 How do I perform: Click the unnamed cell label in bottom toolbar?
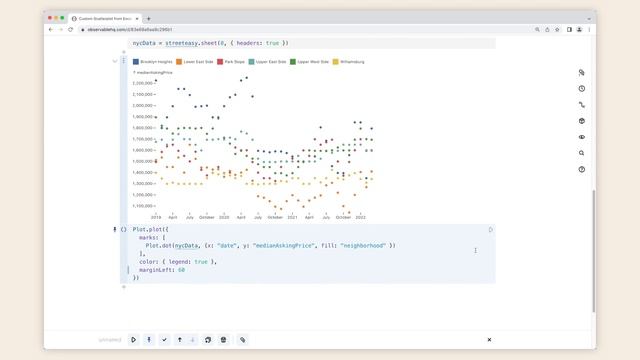pyautogui.click(x=110, y=340)
